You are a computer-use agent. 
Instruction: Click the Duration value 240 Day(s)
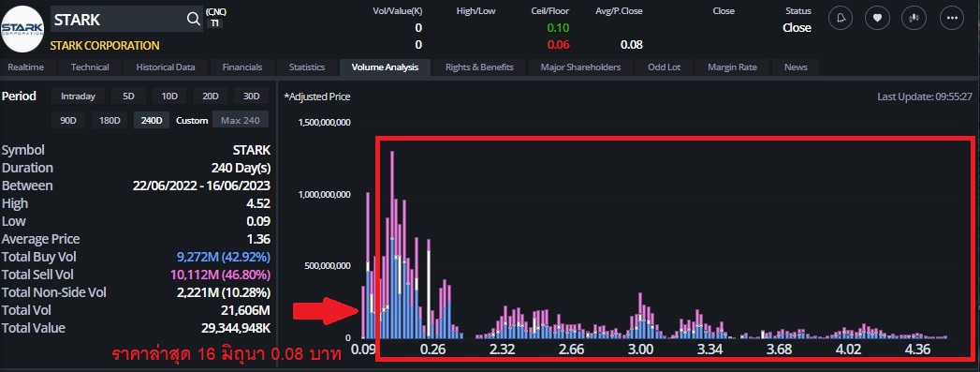(x=241, y=168)
